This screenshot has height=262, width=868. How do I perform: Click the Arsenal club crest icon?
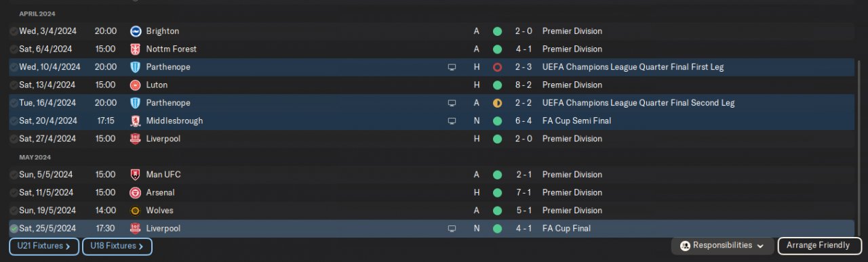pyautogui.click(x=135, y=192)
